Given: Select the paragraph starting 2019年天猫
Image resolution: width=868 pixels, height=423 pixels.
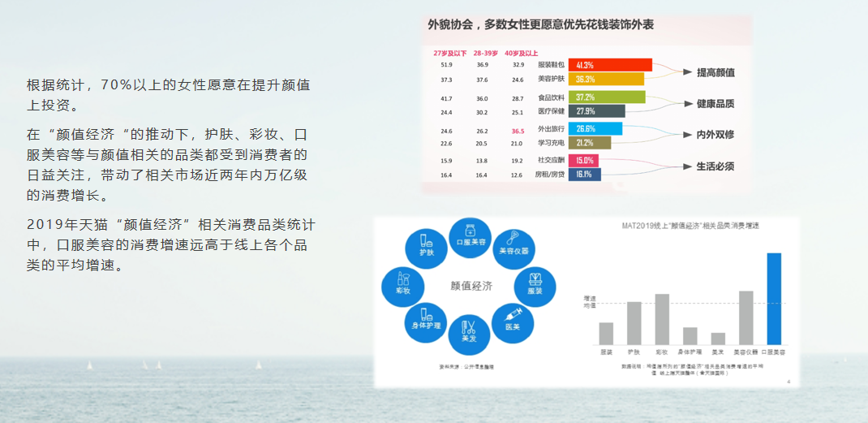Looking at the screenshot, I should click(170, 244).
